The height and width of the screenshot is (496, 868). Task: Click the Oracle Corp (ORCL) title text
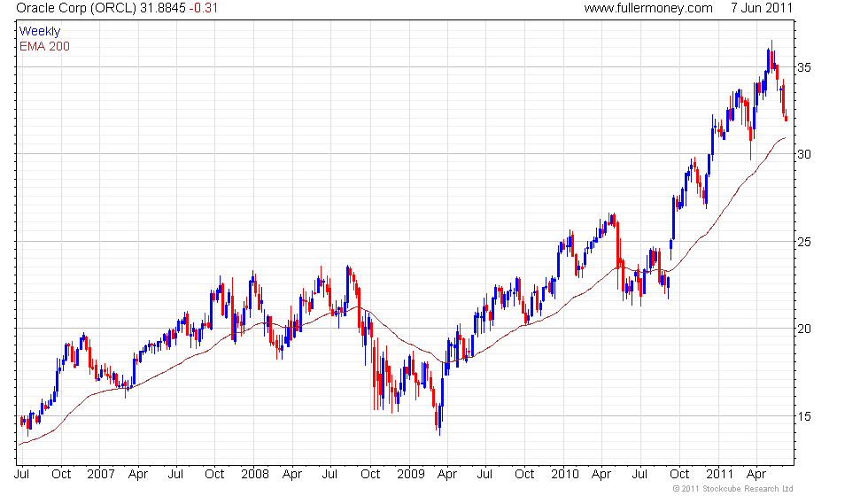76,8
